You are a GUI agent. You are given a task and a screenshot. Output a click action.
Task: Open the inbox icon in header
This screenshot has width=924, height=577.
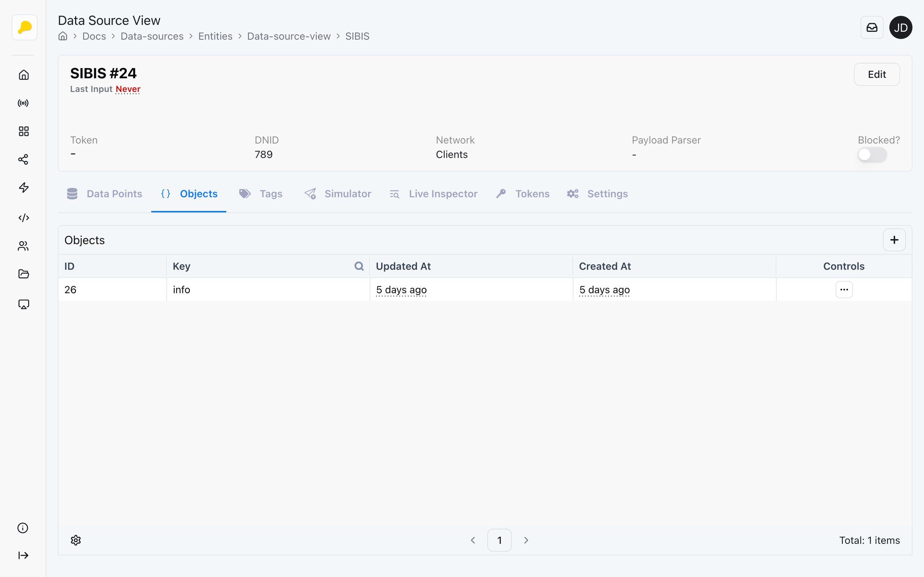click(x=872, y=27)
